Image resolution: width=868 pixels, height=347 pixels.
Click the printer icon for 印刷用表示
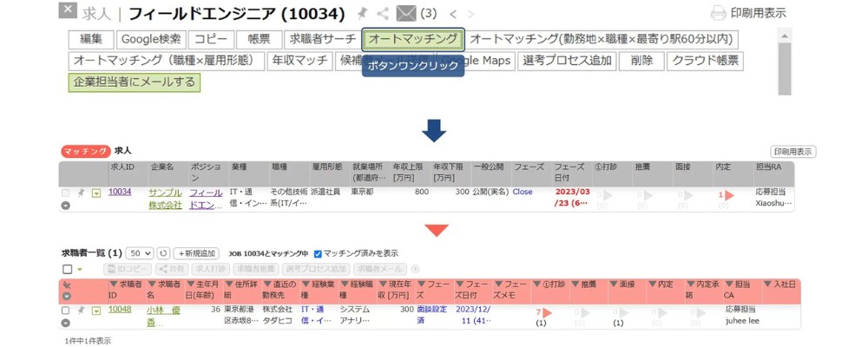[718, 13]
